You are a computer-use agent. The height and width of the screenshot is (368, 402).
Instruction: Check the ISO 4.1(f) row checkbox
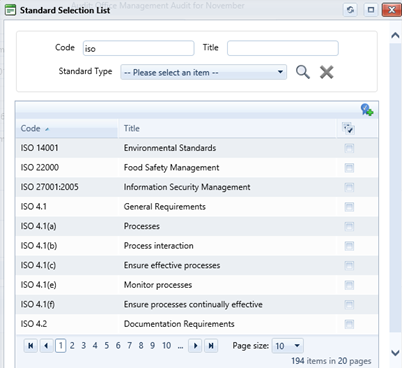pos(349,305)
